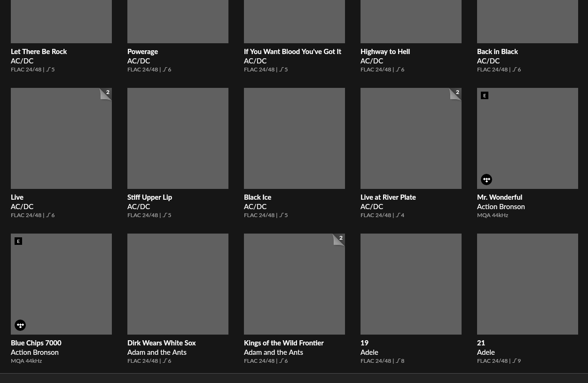Go to Adam and the Ants under Dirk Wears White Sox
Screen dimensions: 588x383
157,352
